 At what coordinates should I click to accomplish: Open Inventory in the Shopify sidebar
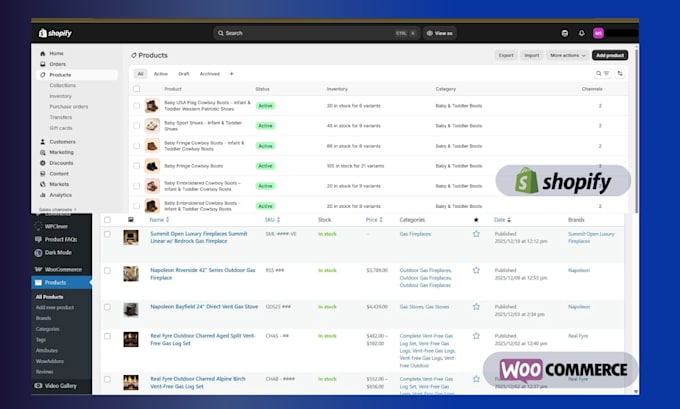(60, 96)
